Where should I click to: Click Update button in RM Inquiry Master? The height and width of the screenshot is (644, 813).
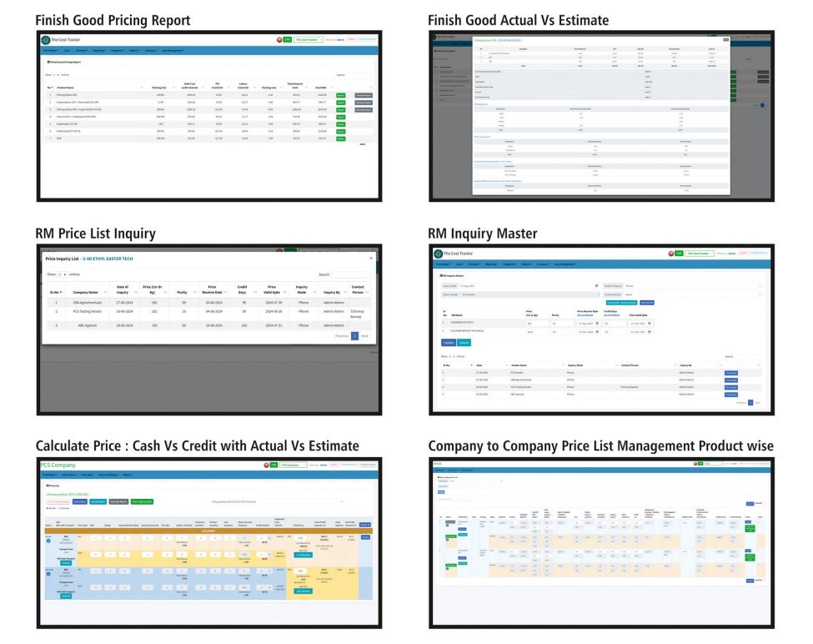(x=448, y=342)
